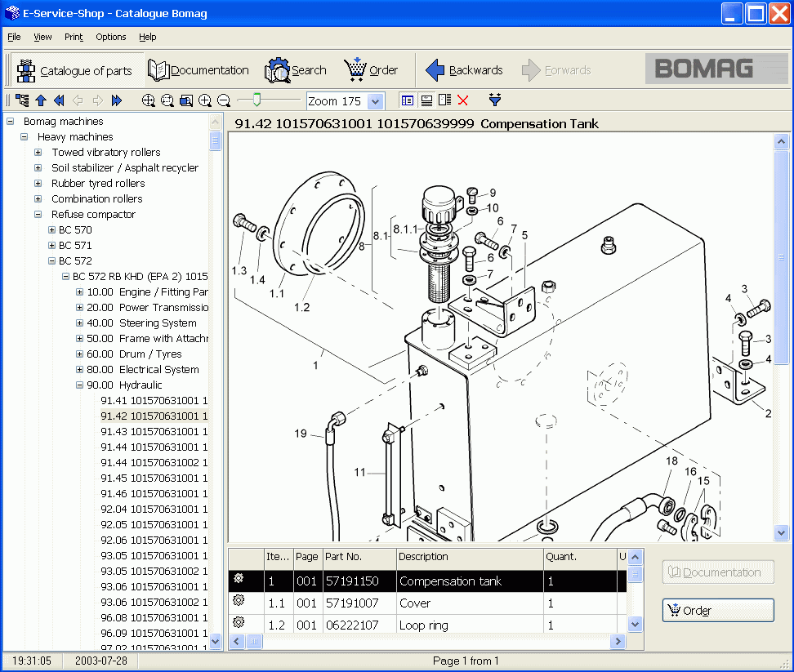Click the parts list horizontal scroll right arrow
This screenshot has height=672, width=794.
tap(618, 642)
